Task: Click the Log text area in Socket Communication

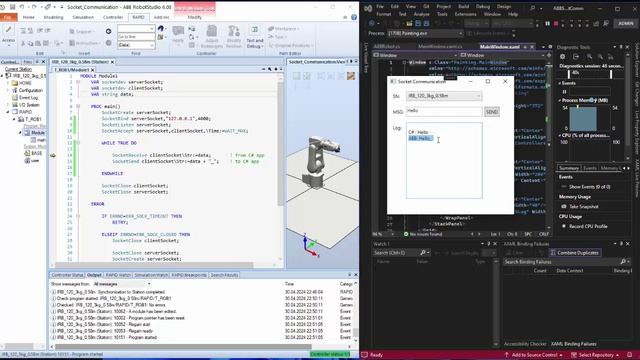Action: click(x=444, y=160)
